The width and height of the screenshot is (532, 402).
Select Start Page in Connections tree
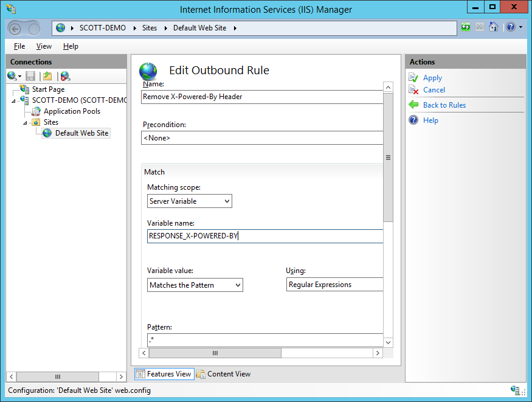point(48,89)
